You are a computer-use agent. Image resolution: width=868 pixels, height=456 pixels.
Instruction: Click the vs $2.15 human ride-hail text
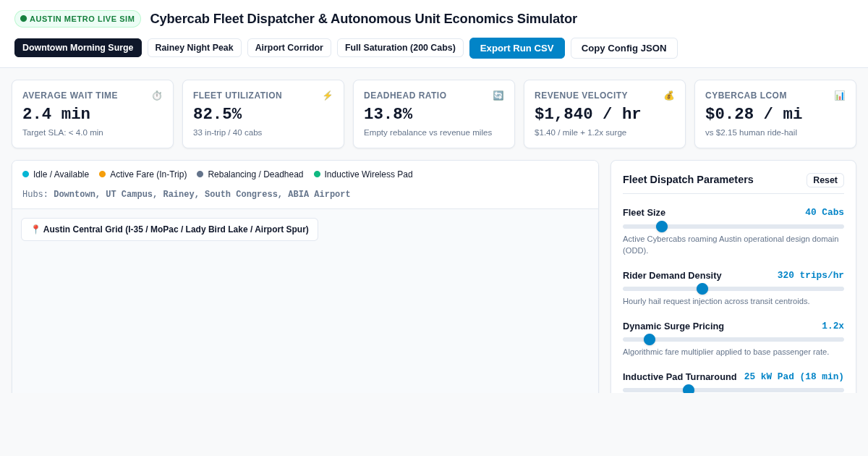pos(751,132)
